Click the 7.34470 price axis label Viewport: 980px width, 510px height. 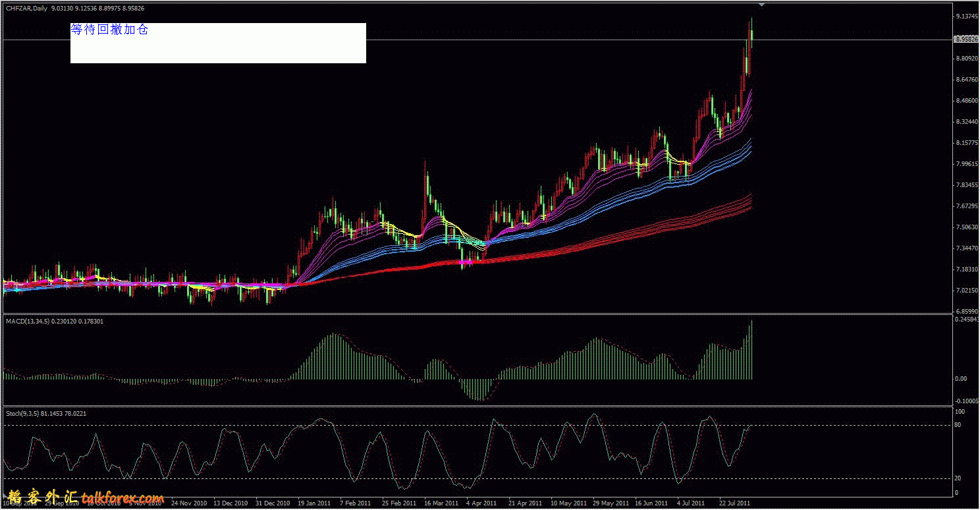967,248
